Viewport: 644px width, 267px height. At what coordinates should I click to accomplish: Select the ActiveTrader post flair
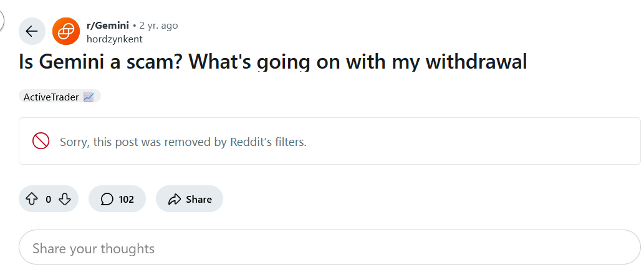(51, 97)
